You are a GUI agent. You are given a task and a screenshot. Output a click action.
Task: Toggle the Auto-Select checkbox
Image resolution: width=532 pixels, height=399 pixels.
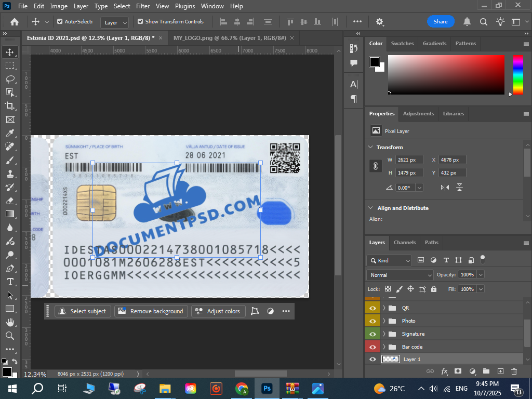coord(60,22)
